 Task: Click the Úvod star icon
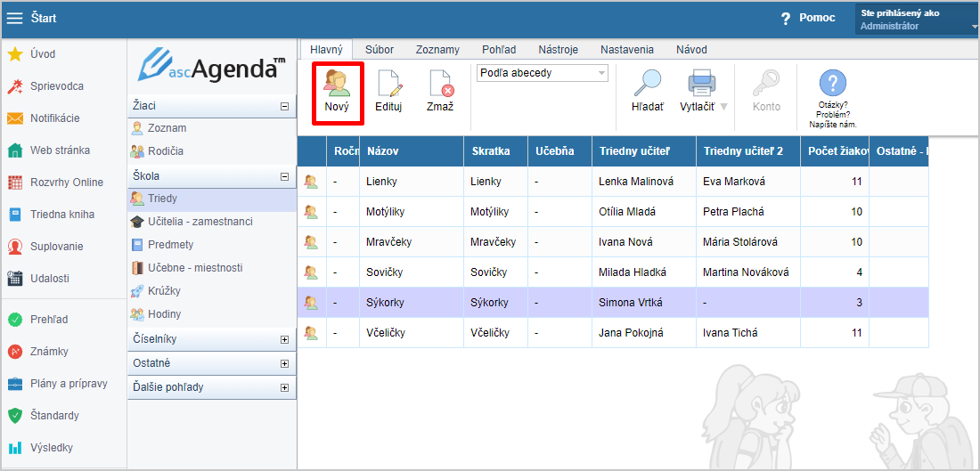(15, 54)
